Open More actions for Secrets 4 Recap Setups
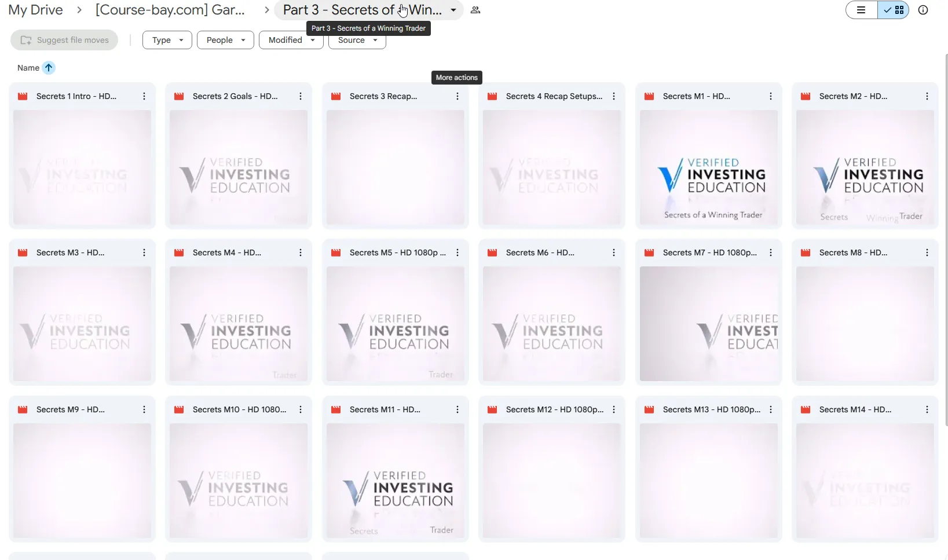This screenshot has height=560, width=948. [x=614, y=96]
